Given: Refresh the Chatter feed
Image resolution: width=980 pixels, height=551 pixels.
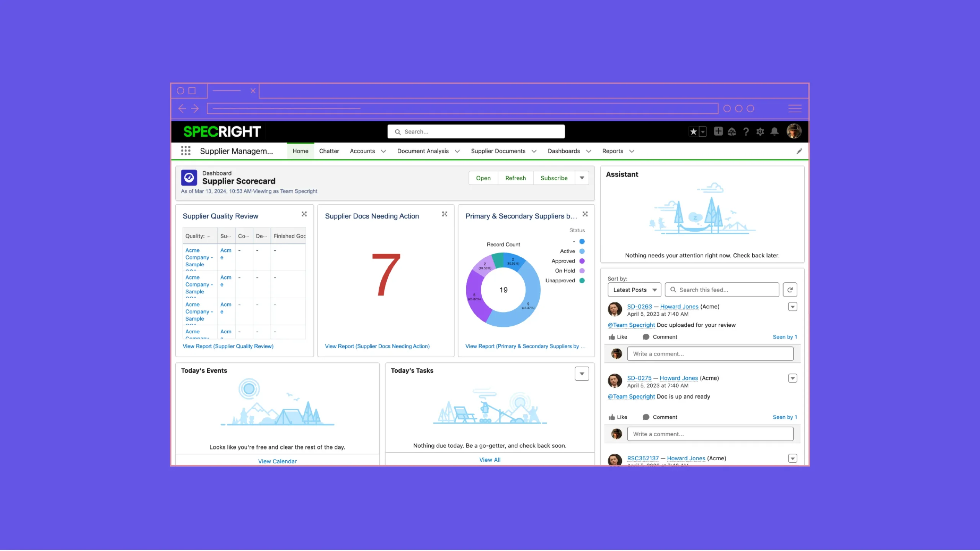Looking at the screenshot, I should pyautogui.click(x=790, y=290).
